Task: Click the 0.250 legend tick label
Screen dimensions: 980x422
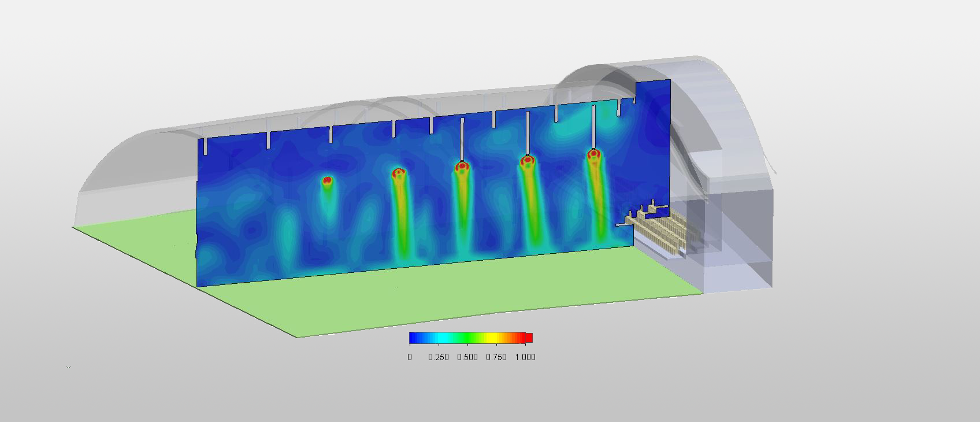Action: (439, 357)
